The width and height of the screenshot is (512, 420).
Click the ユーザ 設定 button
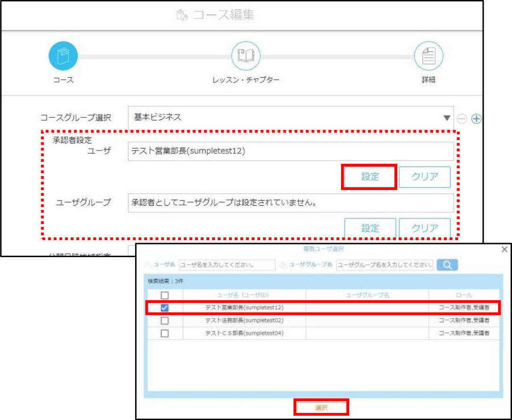(370, 177)
